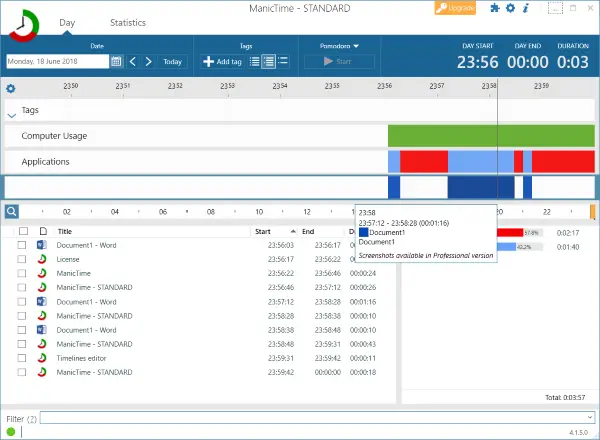Check the Document1 - Word 23:56:03 row
This screenshot has width=600, height=440.
pyautogui.click(x=22, y=245)
